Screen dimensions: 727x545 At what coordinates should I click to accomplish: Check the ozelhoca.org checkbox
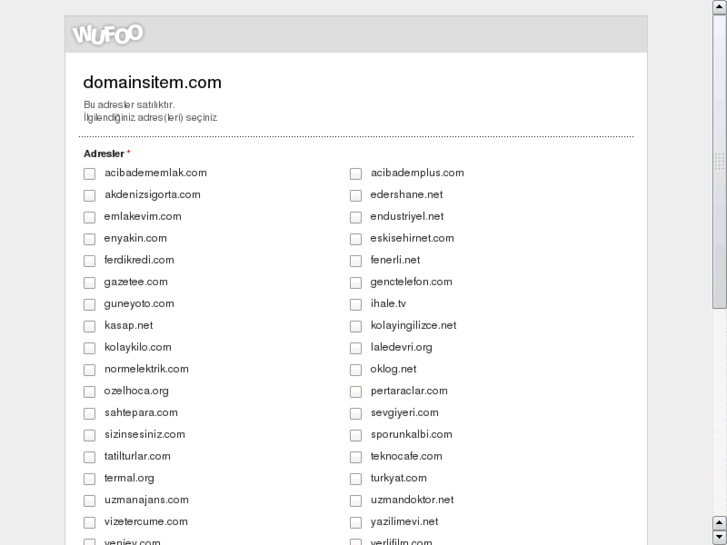pyautogui.click(x=90, y=392)
